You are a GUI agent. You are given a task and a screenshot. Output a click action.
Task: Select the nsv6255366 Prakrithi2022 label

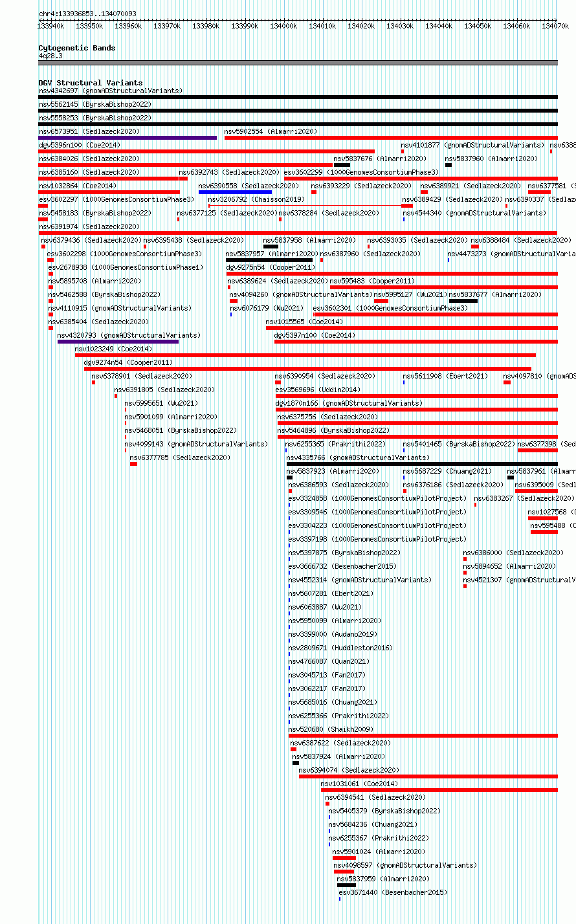click(338, 716)
